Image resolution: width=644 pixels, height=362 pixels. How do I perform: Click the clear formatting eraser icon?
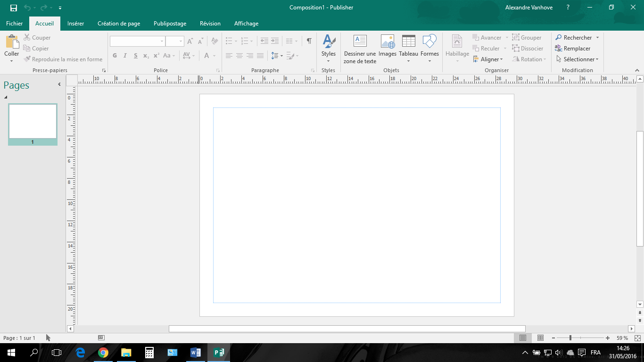(x=215, y=41)
